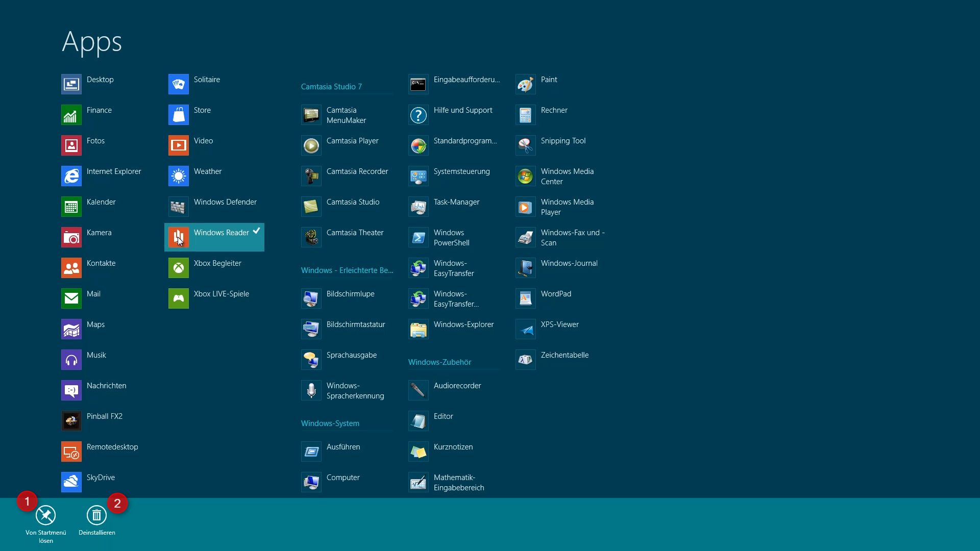Click Windows-System group header
Screen dimensions: 980x551
pos(330,423)
